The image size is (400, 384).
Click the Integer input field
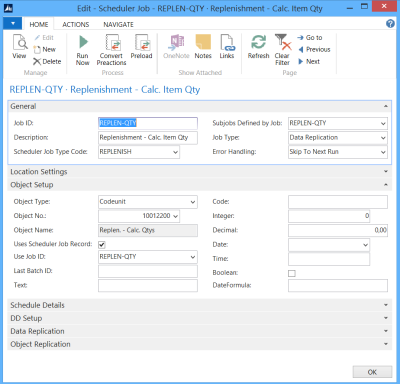point(329,216)
